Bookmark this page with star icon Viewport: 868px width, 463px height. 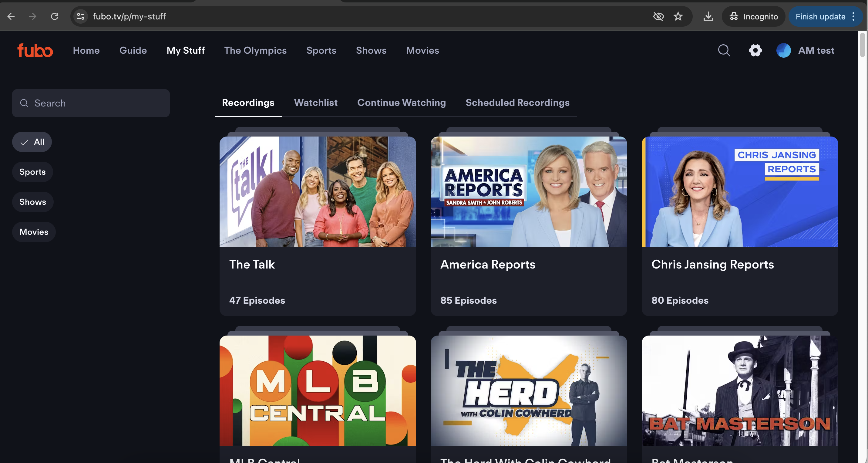(678, 16)
